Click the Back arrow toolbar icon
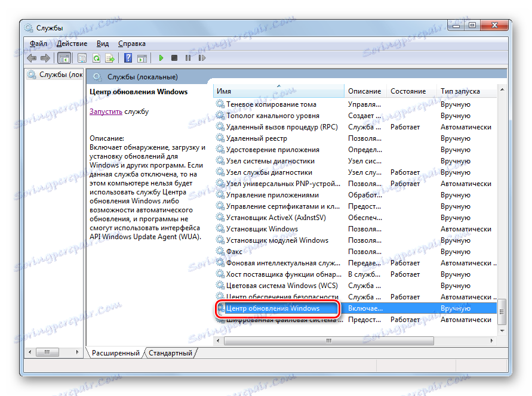Image resolution: width=532 pixels, height=396 pixels. 32,58
